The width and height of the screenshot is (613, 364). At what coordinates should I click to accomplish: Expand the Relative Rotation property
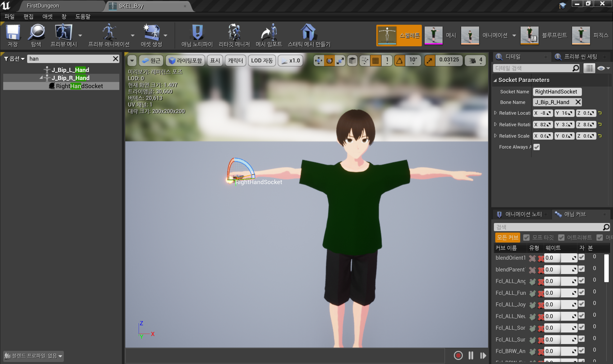pyautogui.click(x=495, y=124)
